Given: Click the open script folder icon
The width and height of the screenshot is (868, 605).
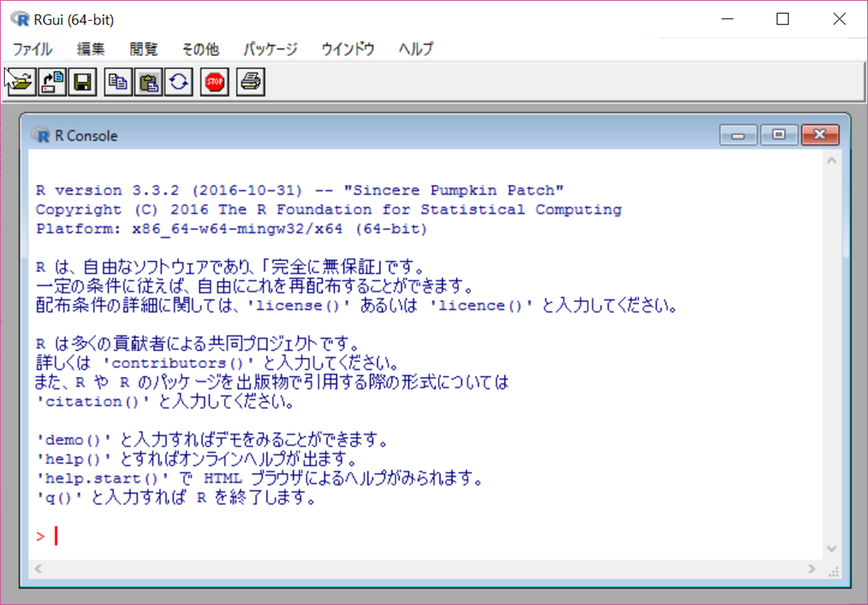Looking at the screenshot, I should coord(21,81).
